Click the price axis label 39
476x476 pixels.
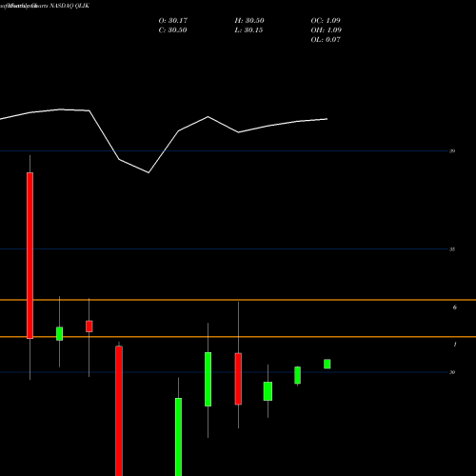[452, 151]
